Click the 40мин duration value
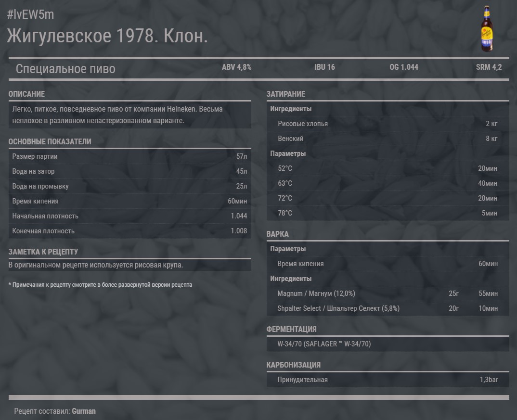This screenshot has height=420, width=517. click(x=488, y=183)
